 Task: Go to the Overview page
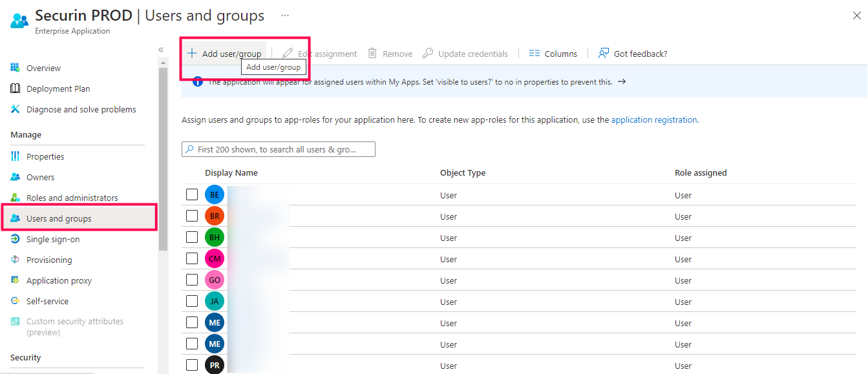43,68
